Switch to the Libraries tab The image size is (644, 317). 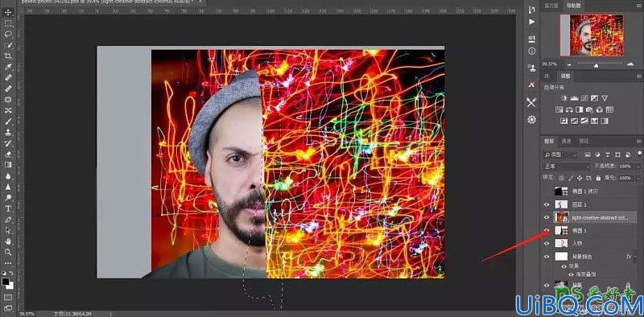coord(547,76)
